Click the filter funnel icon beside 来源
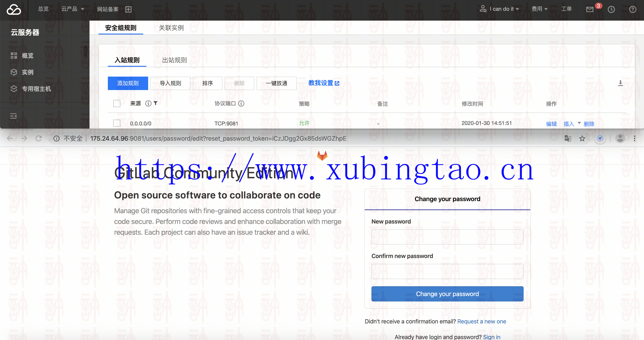Screen dimensions: 644x340 tap(156, 103)
